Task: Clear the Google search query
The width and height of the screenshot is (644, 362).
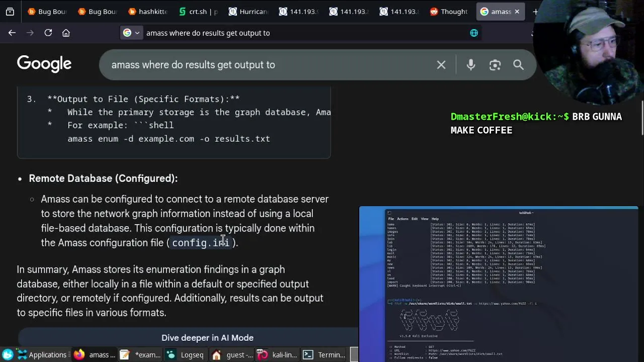Action: click(x=441, y=65)
